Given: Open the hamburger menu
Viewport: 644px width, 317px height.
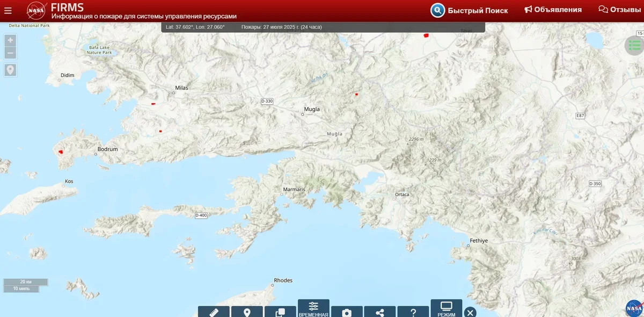Looking at the screenshot, I should pos(8,11).
